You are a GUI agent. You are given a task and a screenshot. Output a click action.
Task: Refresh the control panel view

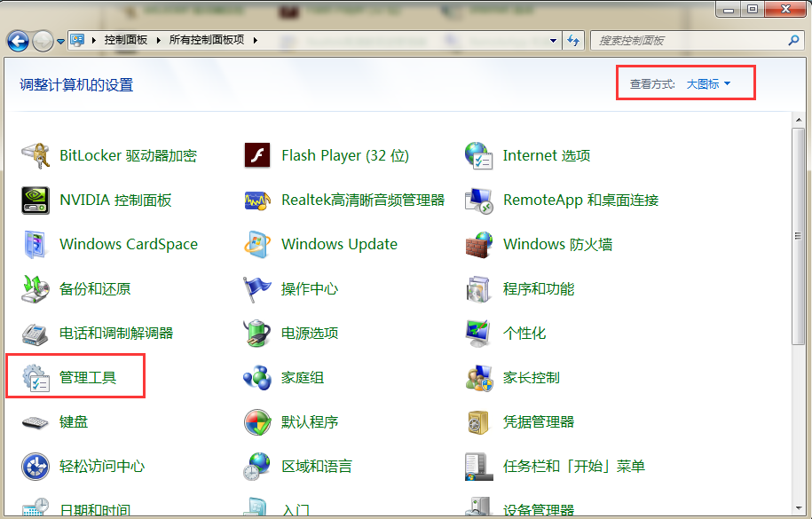pos(573,41)
